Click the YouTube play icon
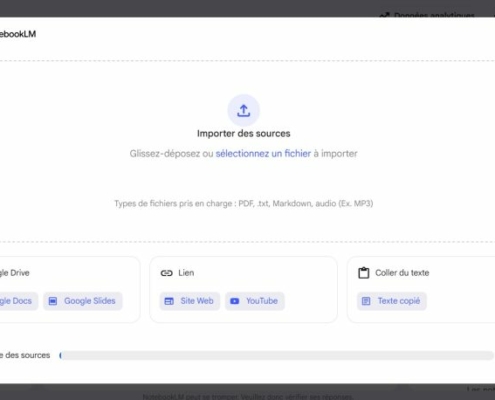Viewport: 495px width, 400px height. [x=235, y=301]
